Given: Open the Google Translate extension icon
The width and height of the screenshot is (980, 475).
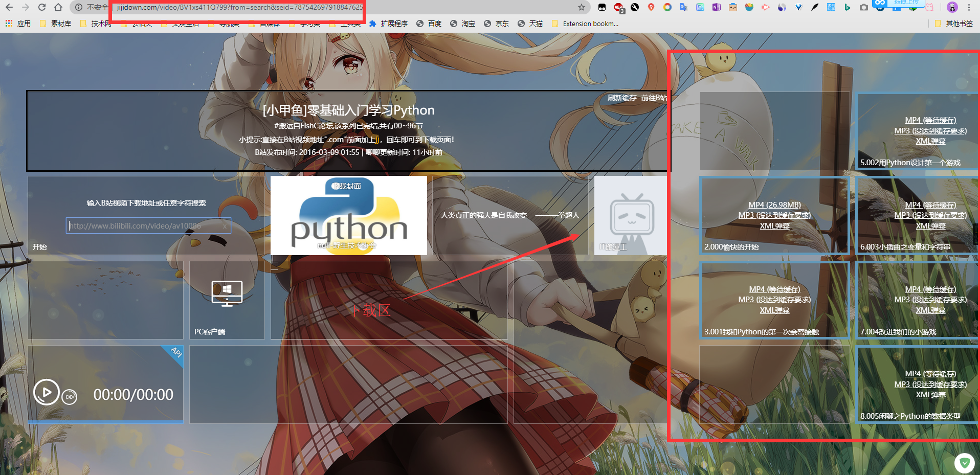Looking at the screenshot, I should coord(684,8).
